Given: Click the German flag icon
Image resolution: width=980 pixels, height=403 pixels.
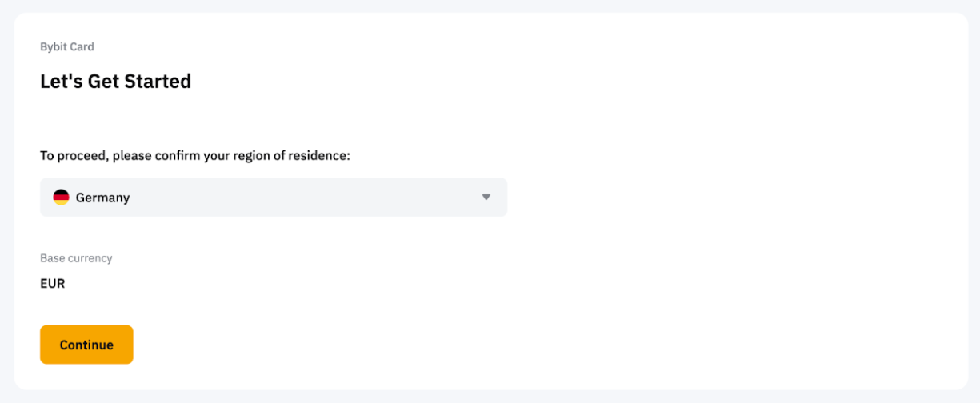Looking at the screenshot, I should (61, 198).
